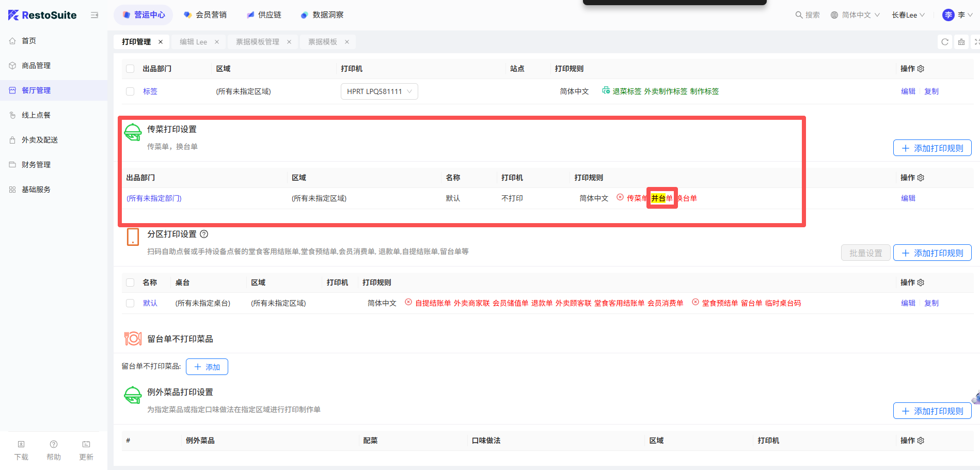980x470 pixels.
Task: Open the 下载 download icon
Action: coord(21,444)
